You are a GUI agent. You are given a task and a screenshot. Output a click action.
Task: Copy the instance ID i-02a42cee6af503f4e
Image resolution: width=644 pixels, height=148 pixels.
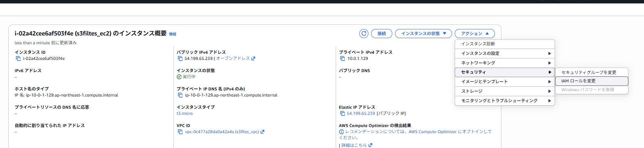pos(18,58)
